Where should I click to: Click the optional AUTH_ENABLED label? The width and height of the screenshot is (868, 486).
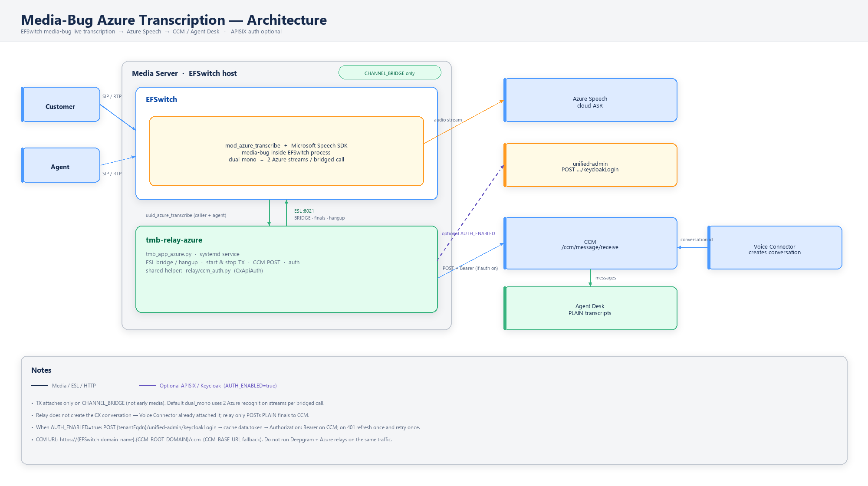468,233
